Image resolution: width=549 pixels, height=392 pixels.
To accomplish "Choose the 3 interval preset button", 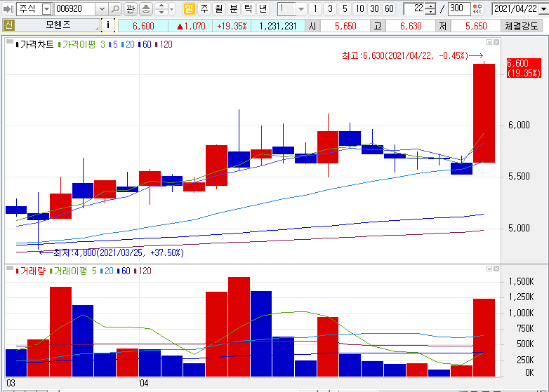I will coord(330,8).
